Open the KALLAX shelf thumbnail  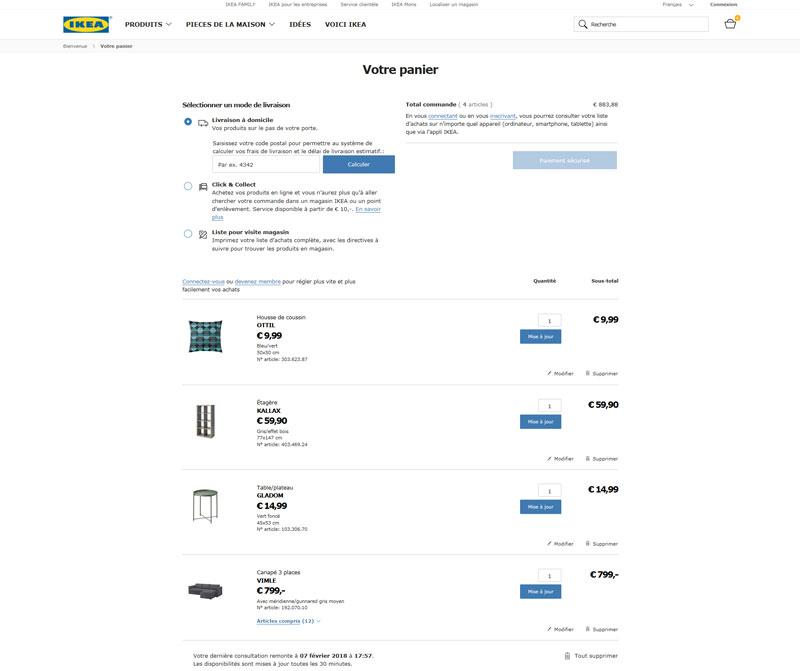tap(206, 421)
